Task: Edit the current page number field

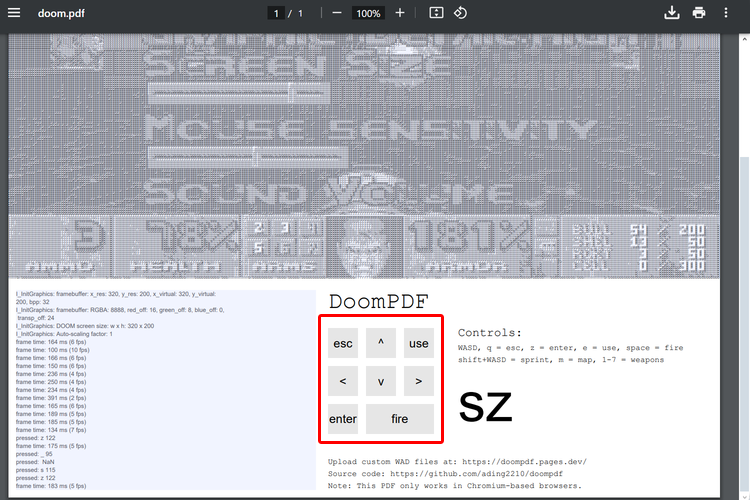Action: click(x=276, y=13)
